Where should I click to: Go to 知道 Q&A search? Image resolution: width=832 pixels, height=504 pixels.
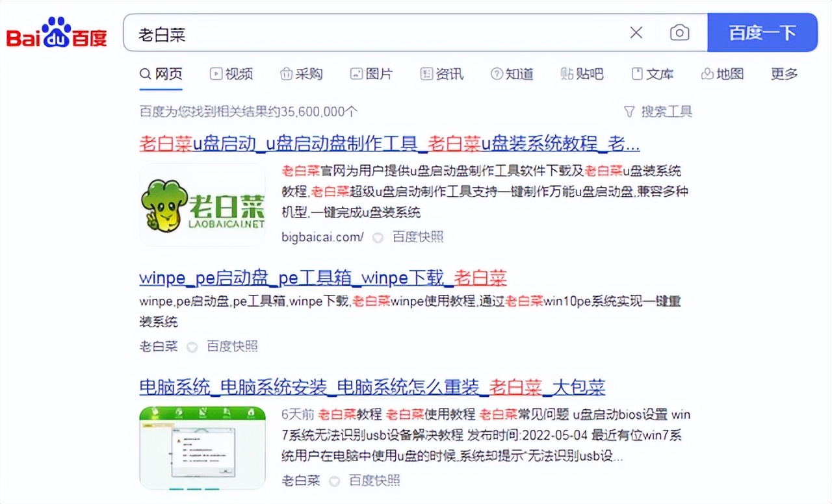[x=512, y=73]
